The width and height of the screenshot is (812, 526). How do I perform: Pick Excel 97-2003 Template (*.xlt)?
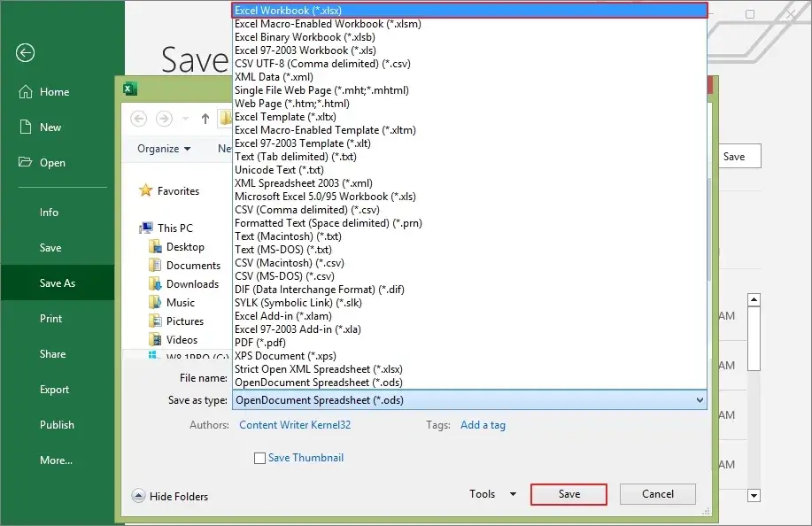(x=469, y=143)
